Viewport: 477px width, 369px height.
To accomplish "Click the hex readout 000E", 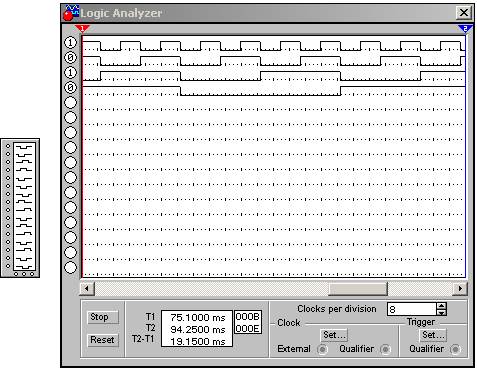I will click(248, 329).
